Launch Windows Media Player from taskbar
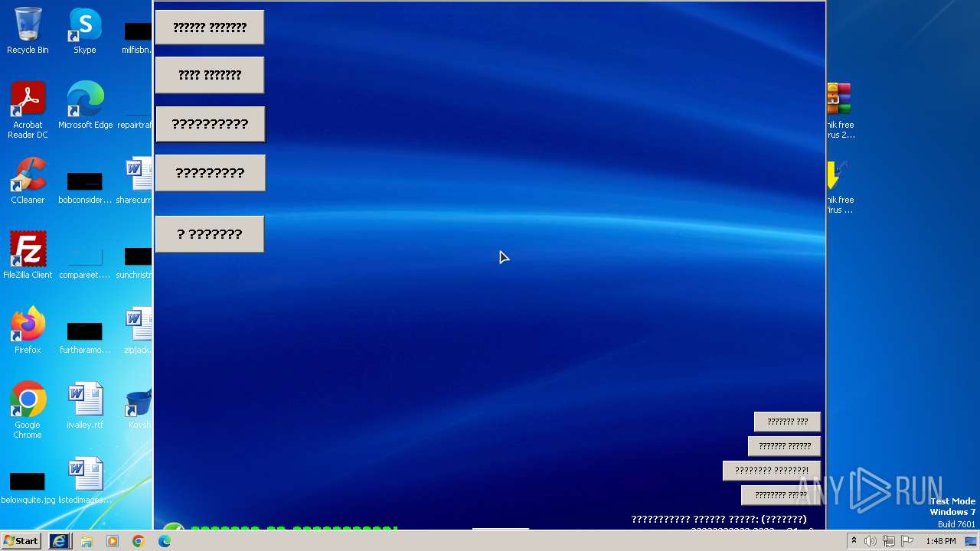The image size is (980, 551). pyautogui.click(x=113, y=541)
